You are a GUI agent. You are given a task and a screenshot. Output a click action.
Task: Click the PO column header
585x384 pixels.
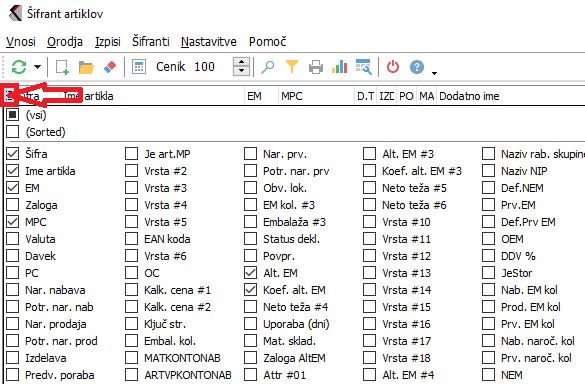tap(406, 96)
